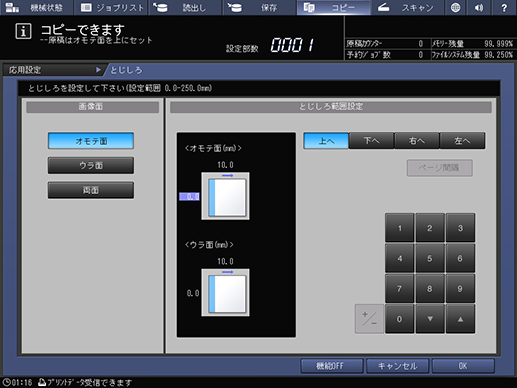The image size is (517, 388).
Task: Click the speaker sound icon
Action: [x=479, y=7]
